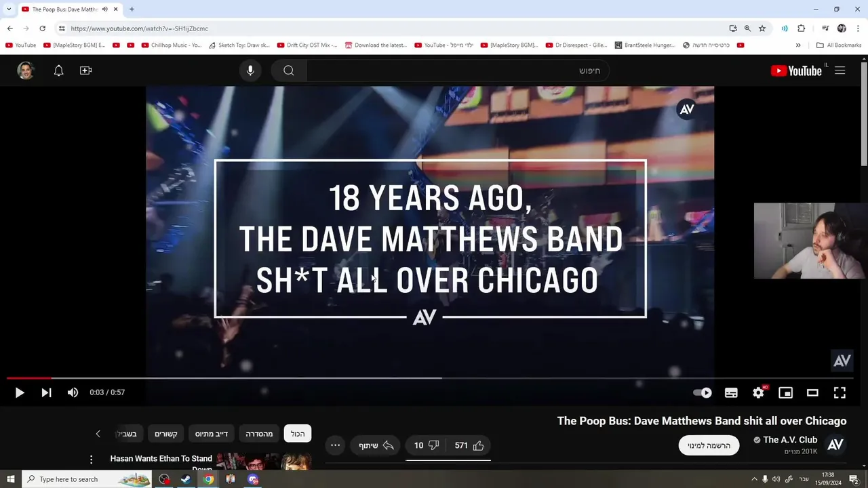Open YouTube hamburger guide menu
Screen dimensions: 868x488
(840, 70)
